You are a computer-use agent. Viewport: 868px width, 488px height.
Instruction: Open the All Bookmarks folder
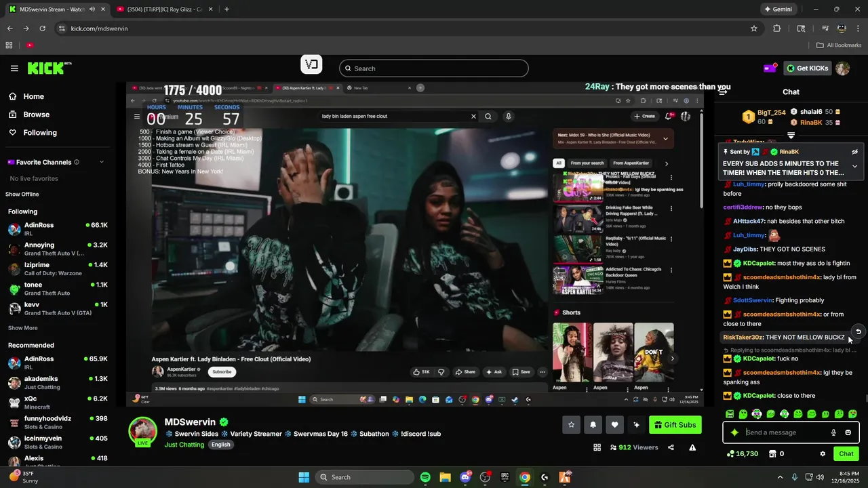[x=839, y=45]
